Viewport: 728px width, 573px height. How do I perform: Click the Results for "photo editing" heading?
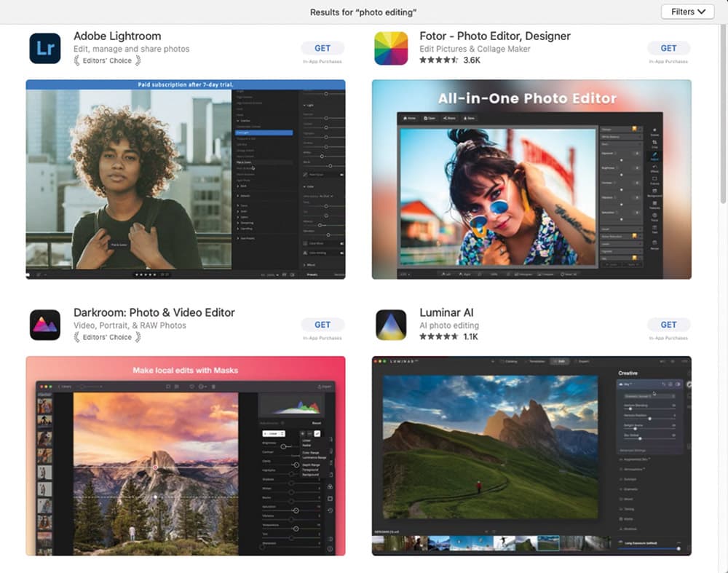coord(363,12)
